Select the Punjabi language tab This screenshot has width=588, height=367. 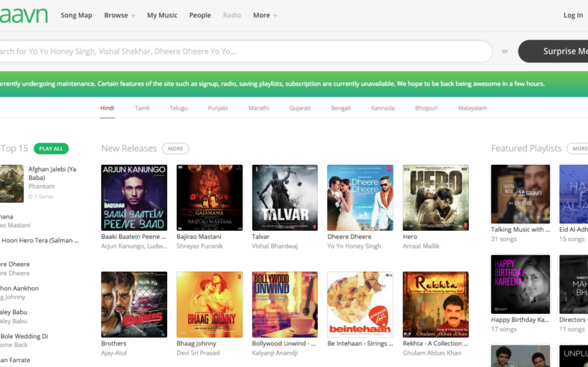[x=218, y=108]
